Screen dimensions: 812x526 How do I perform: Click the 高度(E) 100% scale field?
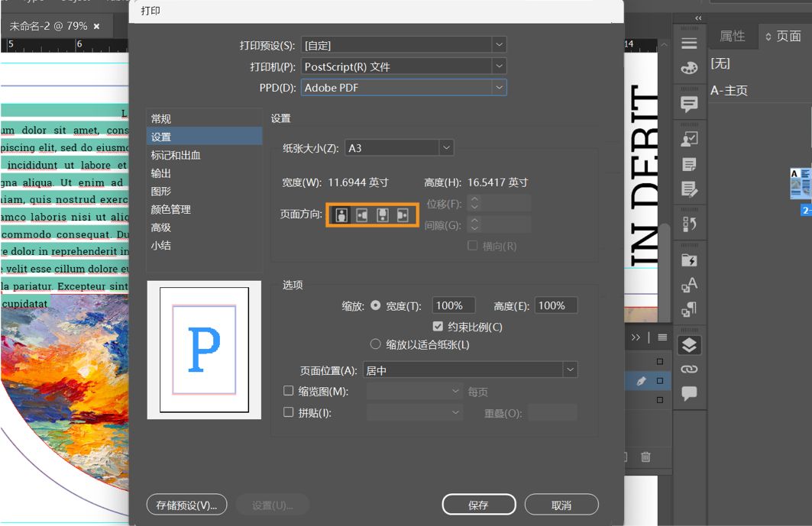click(556, 305)
